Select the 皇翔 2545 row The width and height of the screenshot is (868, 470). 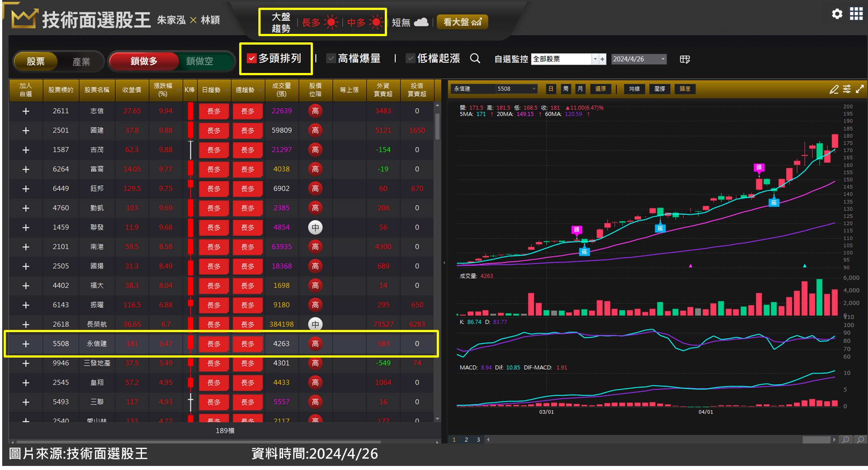(x=221, y=383)
